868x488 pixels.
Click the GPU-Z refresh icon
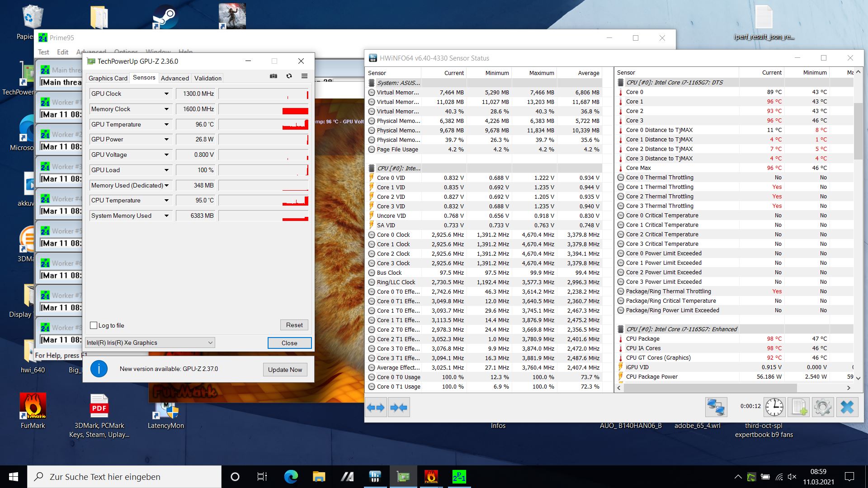pos(289,76)
